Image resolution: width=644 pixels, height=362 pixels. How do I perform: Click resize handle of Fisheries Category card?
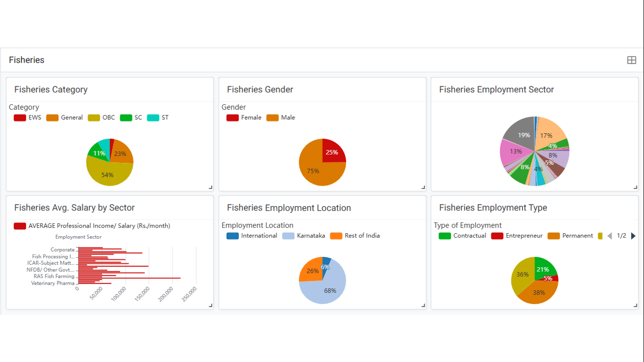coord(210,188)
